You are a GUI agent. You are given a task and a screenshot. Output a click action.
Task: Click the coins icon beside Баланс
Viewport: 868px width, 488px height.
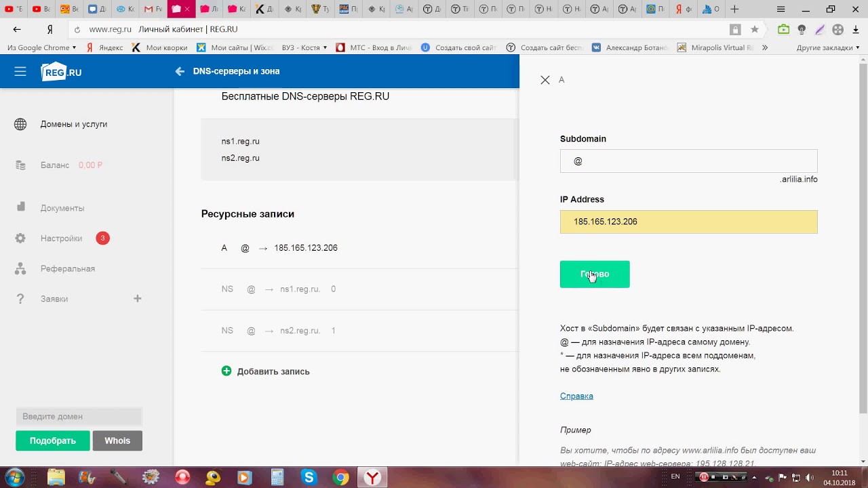point(20,165)
